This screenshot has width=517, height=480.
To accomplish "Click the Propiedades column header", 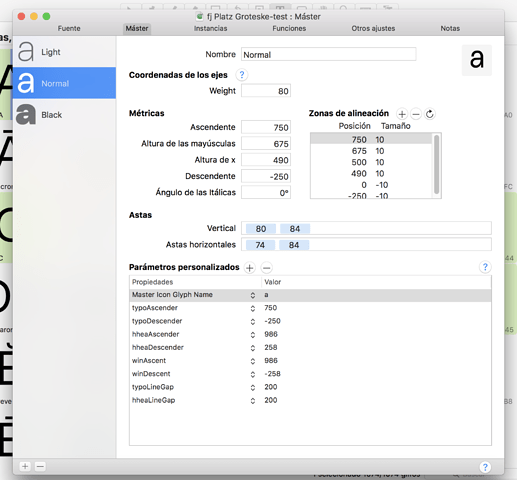I will [195, 282].
